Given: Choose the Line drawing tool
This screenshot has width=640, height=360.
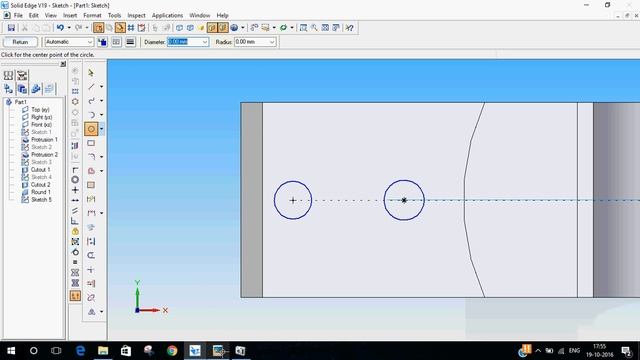Looking at the screenshot, I should [91, 87].
